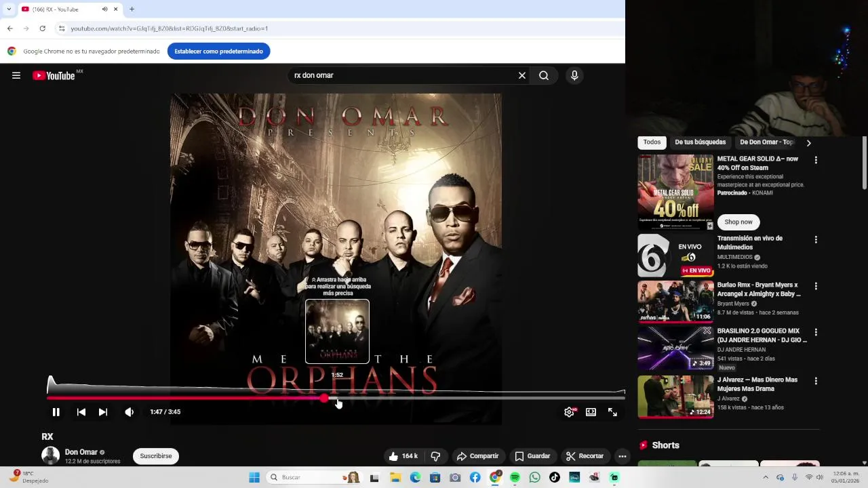Open TikTok from the taskbar
868x488 pixels.
(555, 477)
